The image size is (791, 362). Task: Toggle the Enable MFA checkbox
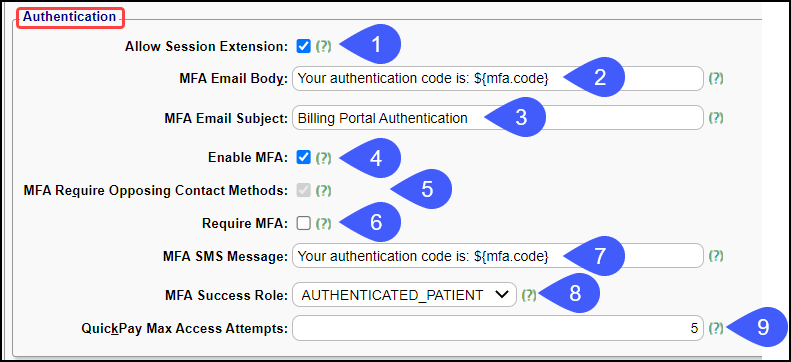[x=304, y=158]
